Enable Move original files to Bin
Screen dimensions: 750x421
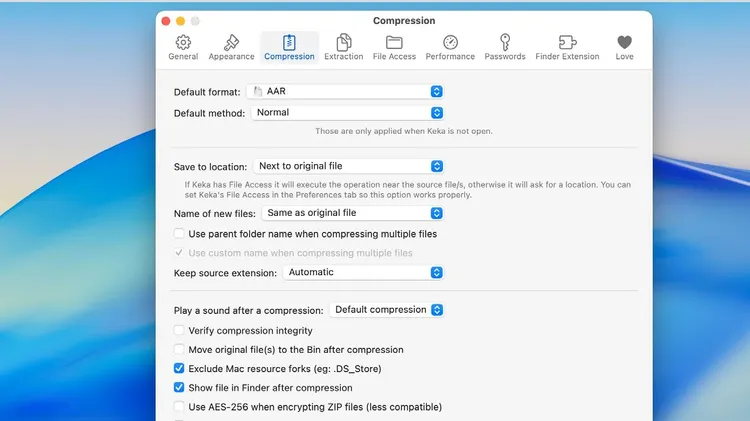(x=180, y=350)
